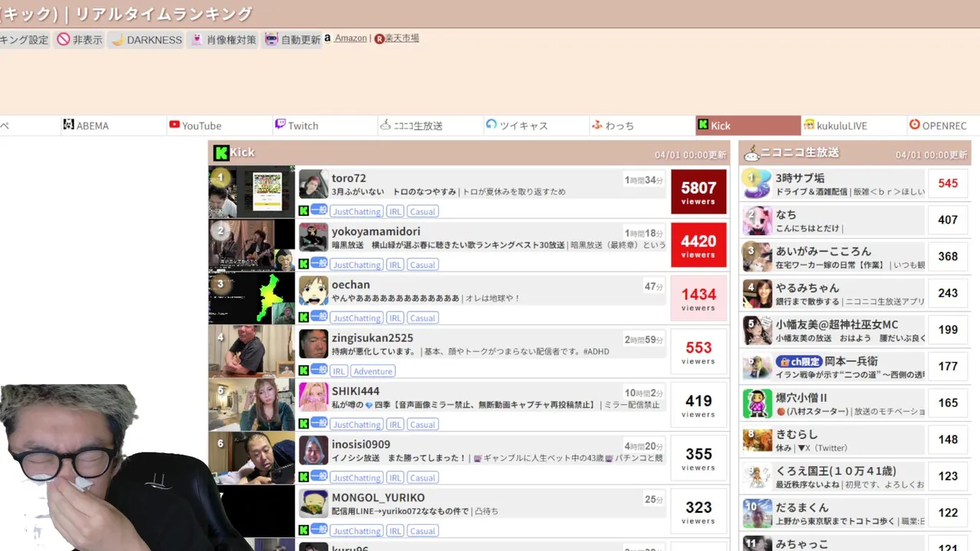Switch to the わっち tab
980x551 pixels.
click(642, 126)
